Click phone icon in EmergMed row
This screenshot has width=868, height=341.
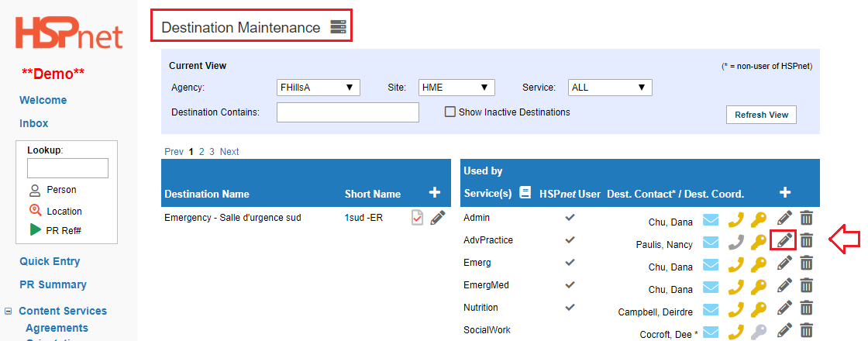tap(735, 288)
